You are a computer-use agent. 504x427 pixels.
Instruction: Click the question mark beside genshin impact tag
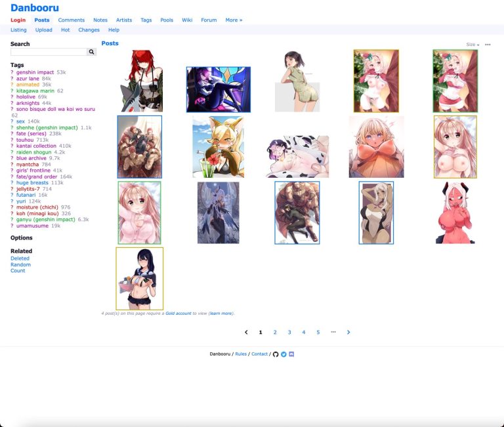12,72
